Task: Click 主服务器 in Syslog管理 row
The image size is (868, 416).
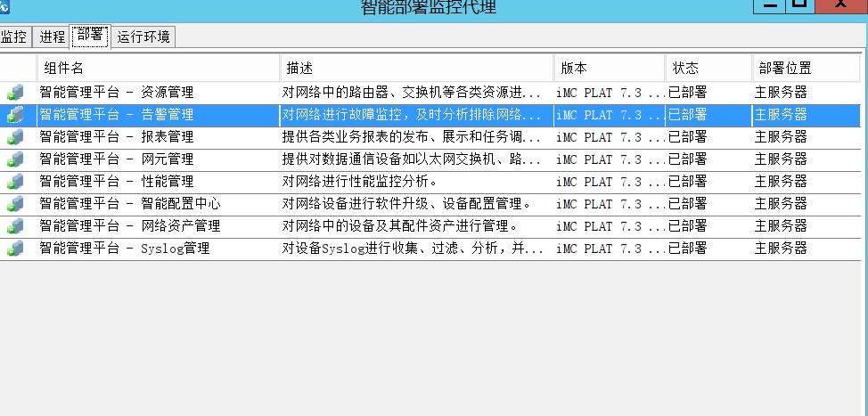Action: [x=781, y=249]
